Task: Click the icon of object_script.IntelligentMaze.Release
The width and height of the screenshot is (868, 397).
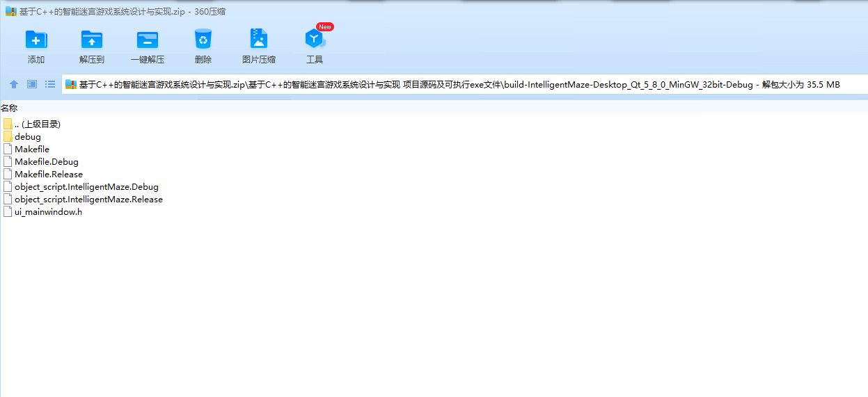Action: tap(8, 199)
